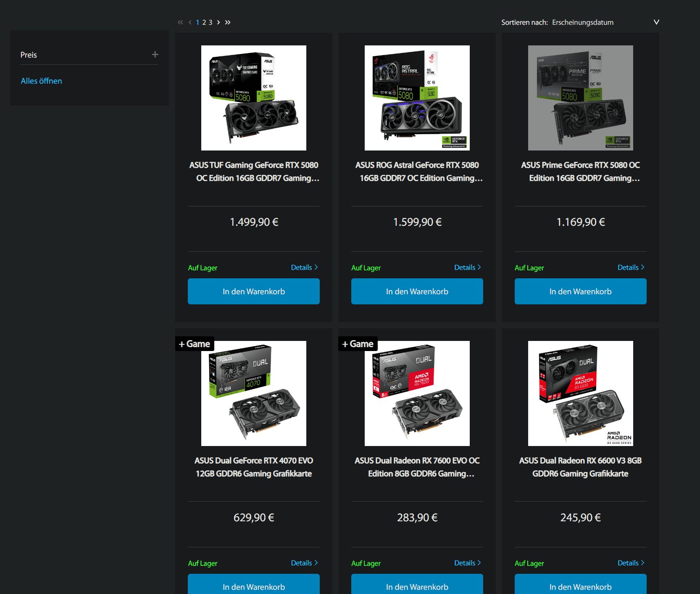This screenshot has width=700, height=594.
Task: Open ASUS ROG Astral RTX 5080 product image
Action: [x=417, y=98]
